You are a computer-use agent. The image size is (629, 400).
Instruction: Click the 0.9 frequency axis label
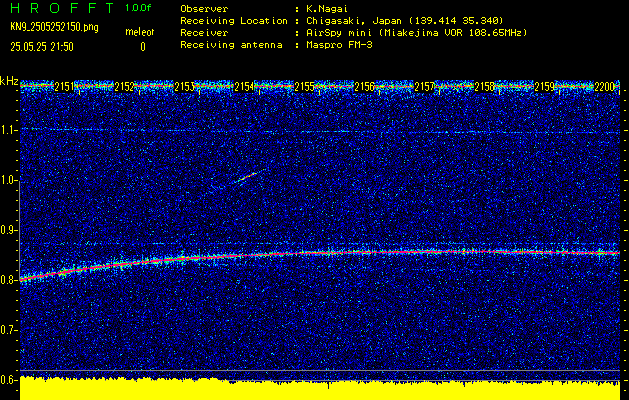(9, 230)
